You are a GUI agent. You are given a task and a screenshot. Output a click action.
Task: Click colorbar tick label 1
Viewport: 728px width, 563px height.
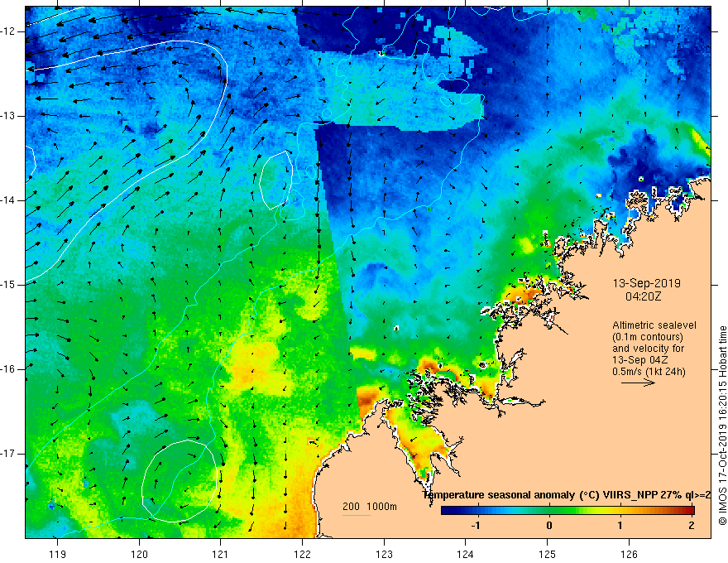(620, 526)
